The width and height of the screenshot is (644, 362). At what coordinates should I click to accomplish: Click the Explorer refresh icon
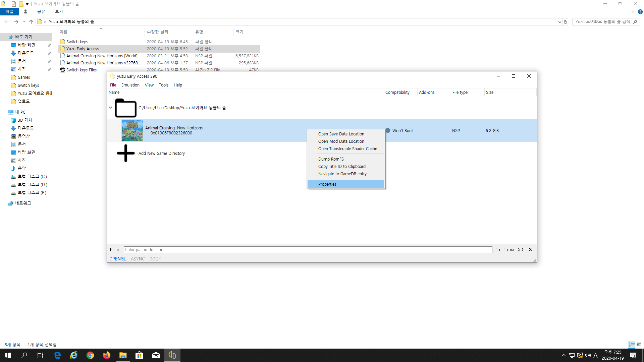pyautogui.click(x=566, y=22)
